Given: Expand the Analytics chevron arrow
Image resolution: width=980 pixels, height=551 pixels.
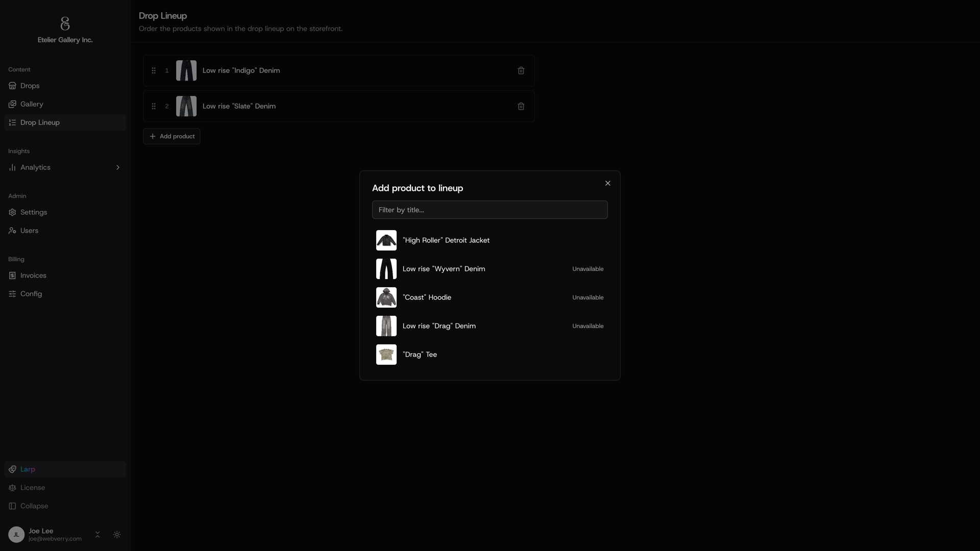Looking at the screenshot, I should (x=118, y=167).
